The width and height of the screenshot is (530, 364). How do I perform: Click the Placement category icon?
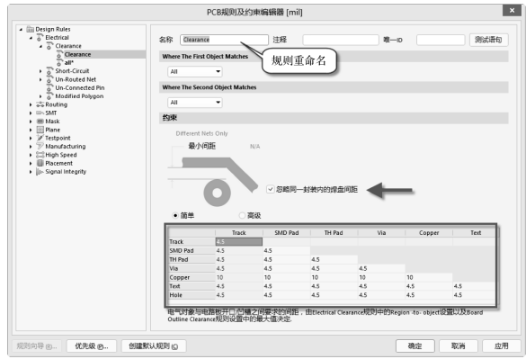coord(40,163)
